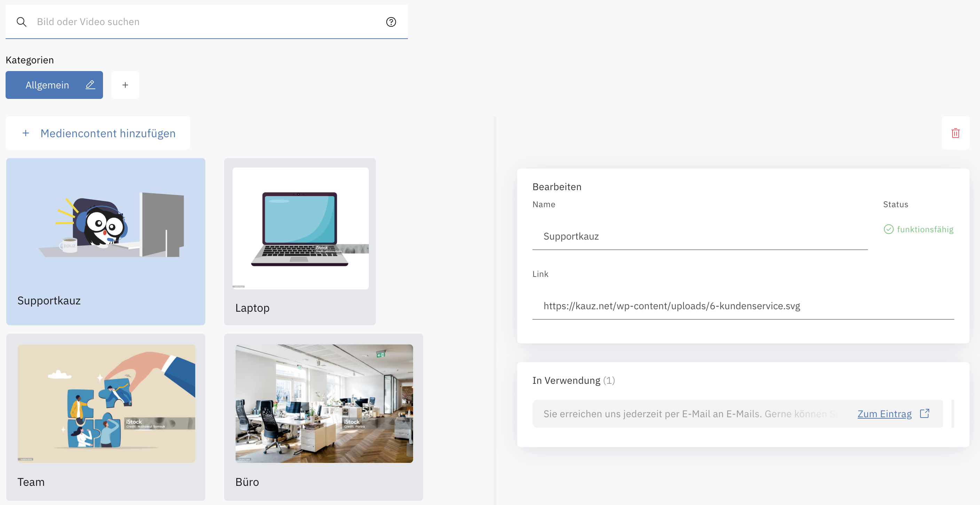
Task: Focus the Bild oder Video suchen field
Action: click(x=207, y=22)
